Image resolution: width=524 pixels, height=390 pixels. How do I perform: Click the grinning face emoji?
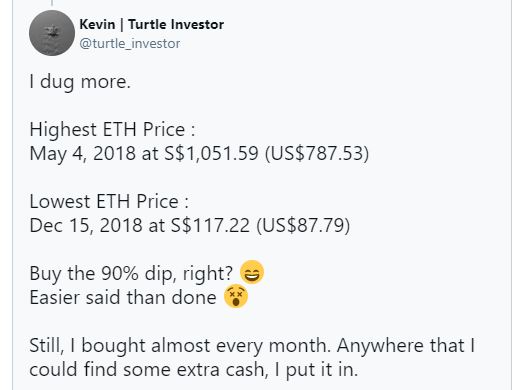252,272
